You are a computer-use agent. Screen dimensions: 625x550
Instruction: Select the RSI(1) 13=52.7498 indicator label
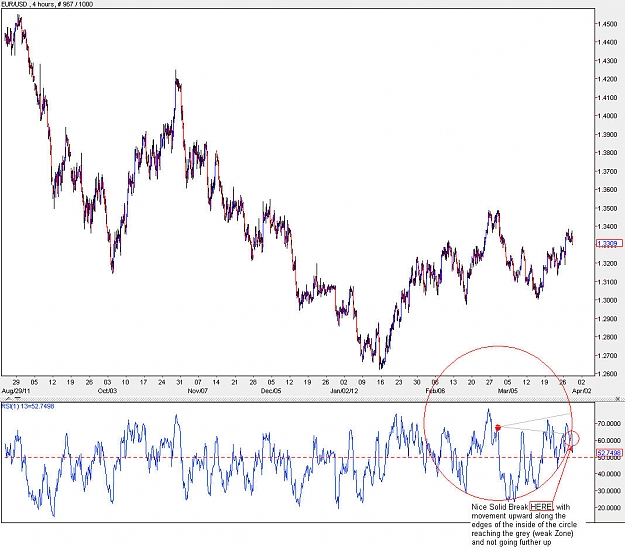28,406
